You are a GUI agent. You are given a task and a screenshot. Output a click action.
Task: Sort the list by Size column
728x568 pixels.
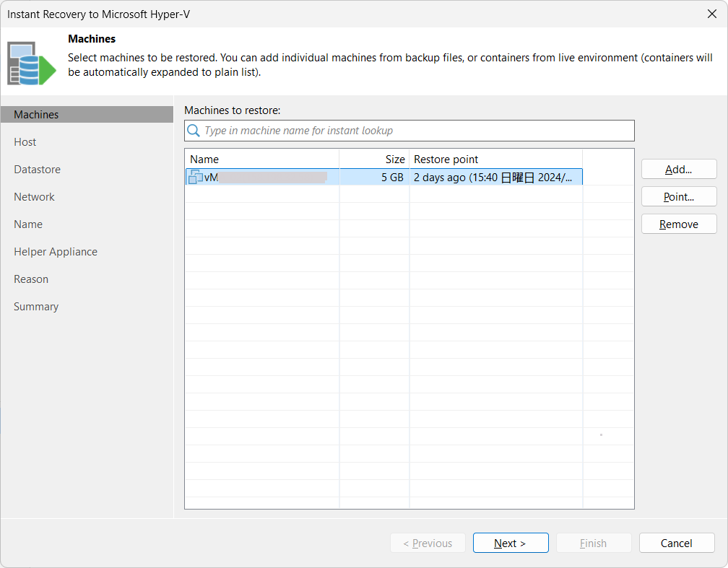point(374,160)
